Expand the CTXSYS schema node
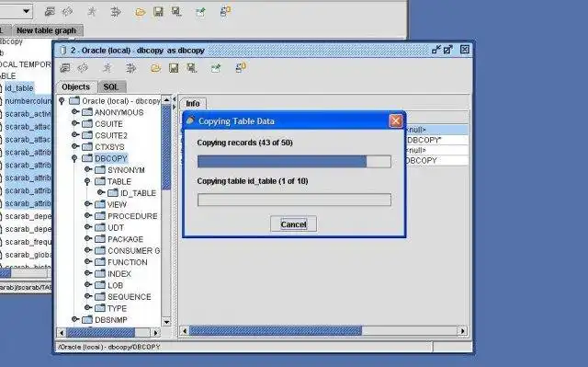 (x=74, y=146)
